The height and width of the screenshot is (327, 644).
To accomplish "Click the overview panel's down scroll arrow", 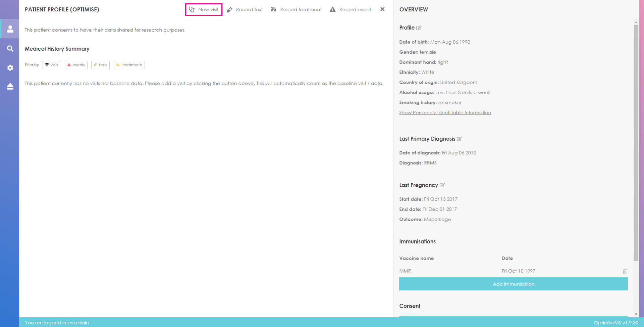I will coord(636,314).
